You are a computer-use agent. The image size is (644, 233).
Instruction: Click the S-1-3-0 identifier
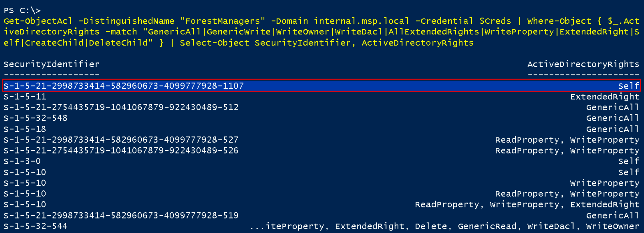click(22, 161)
